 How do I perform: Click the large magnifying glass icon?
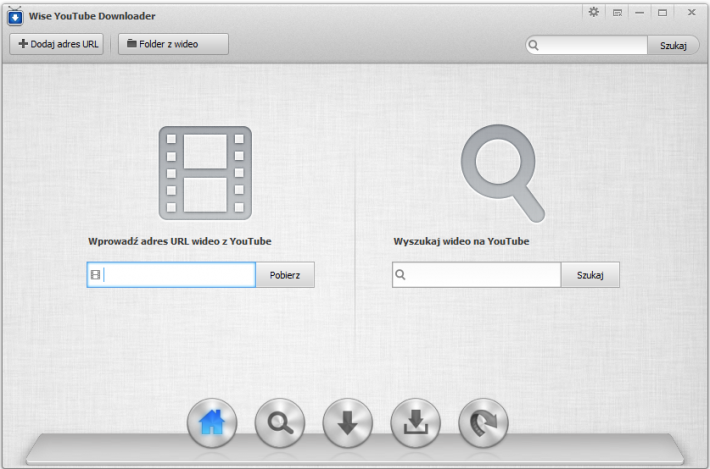(x=503, y=173)
